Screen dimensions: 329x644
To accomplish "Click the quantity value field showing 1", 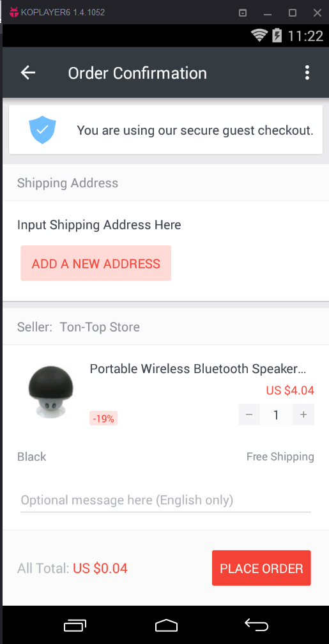I will (x=276, y=415).
